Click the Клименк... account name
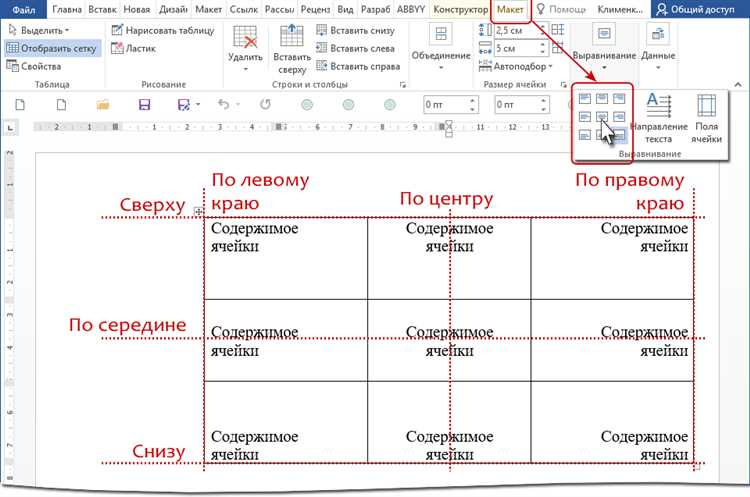Image resolution: width=750 pixels, height=497 pixels. [620, 9]
